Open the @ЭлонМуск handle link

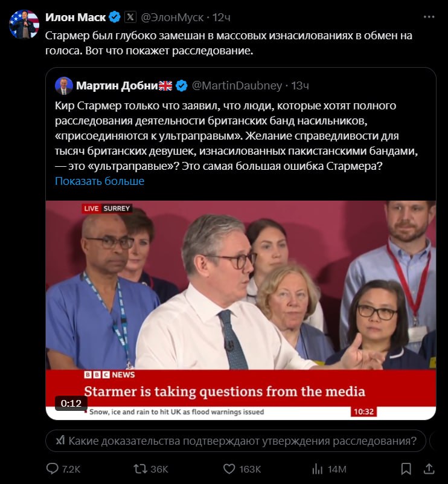click(x=172, y=18)
